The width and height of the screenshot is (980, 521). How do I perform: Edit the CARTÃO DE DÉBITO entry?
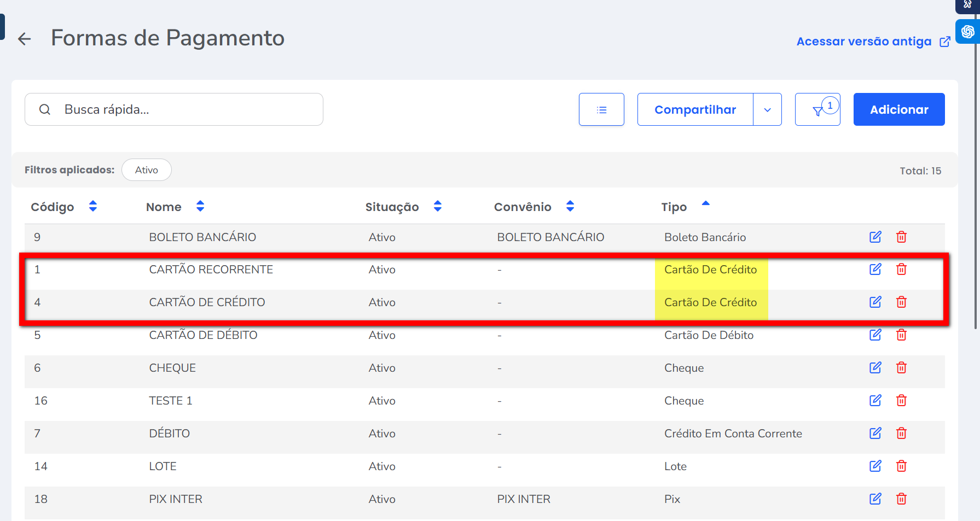[x=875, y=335]
